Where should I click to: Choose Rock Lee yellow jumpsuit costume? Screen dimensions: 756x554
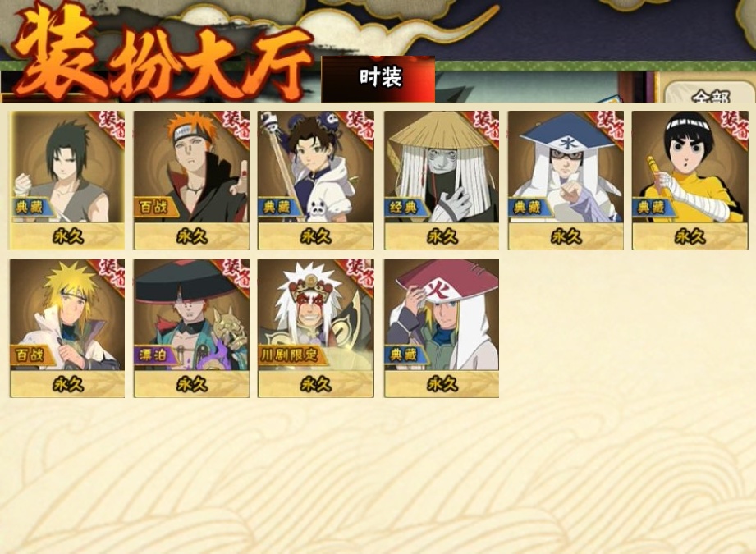(x=690, y=180)
